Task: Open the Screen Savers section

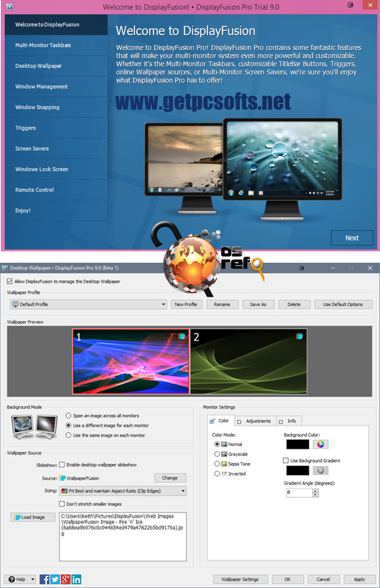Action: tap(56, 148)
